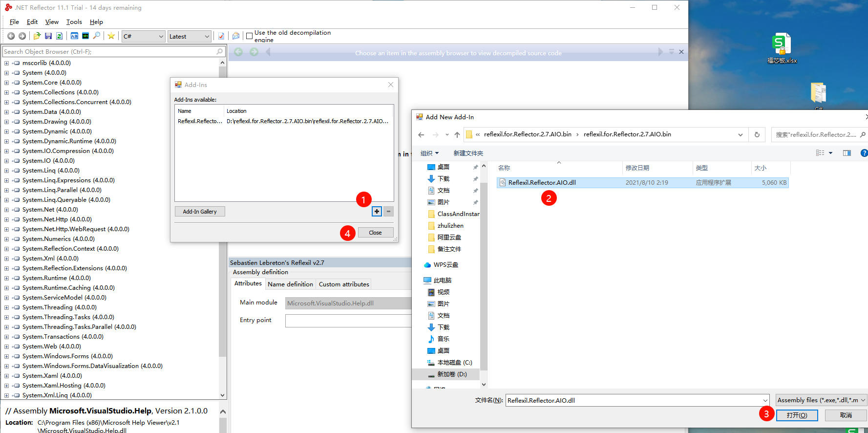Image resolution: width=868 pixels, height=433 pixels.
Task: Click the Back arrow in Reflector toolbar
Action: pyautogui.click(x=11, y=36)
